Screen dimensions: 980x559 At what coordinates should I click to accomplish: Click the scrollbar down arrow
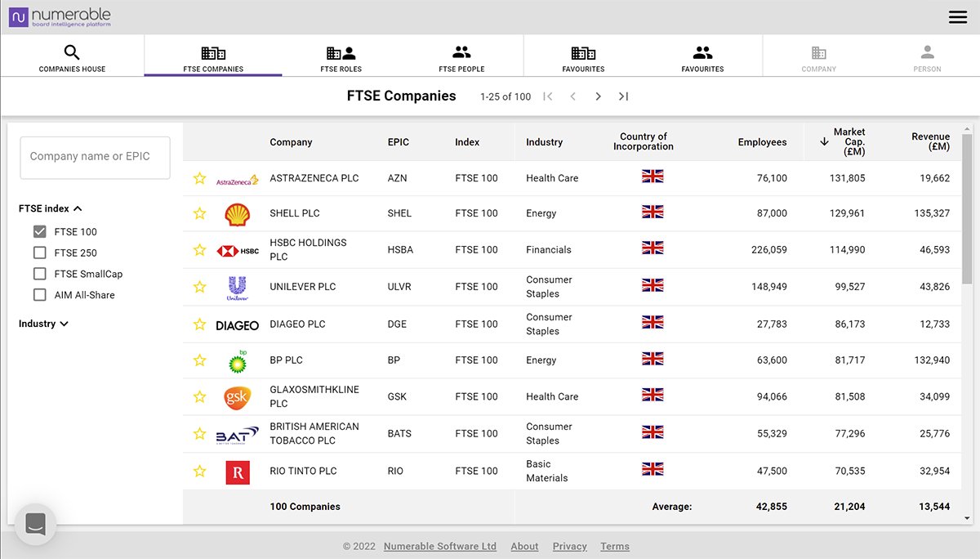pos(967,517)
